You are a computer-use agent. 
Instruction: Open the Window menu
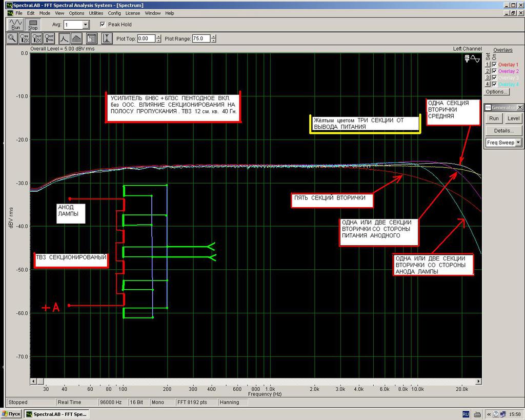click(x=153, y=13)
